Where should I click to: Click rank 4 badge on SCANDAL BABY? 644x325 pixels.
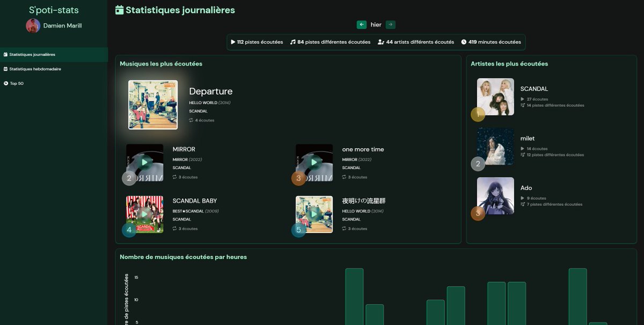pos(129,230)
